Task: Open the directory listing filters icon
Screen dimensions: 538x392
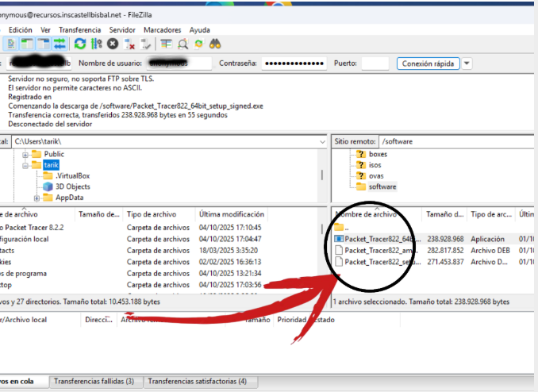Action: pos(167,44)
